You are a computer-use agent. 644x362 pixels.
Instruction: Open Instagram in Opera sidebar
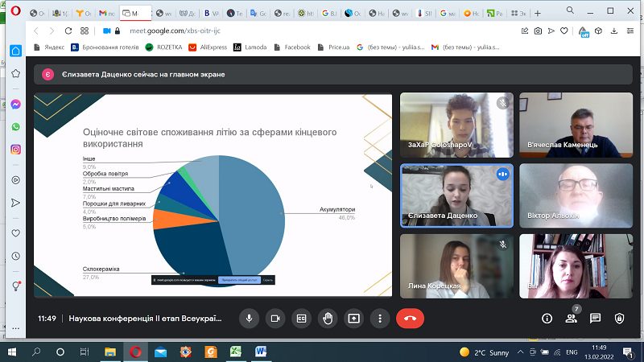point(15,150)
